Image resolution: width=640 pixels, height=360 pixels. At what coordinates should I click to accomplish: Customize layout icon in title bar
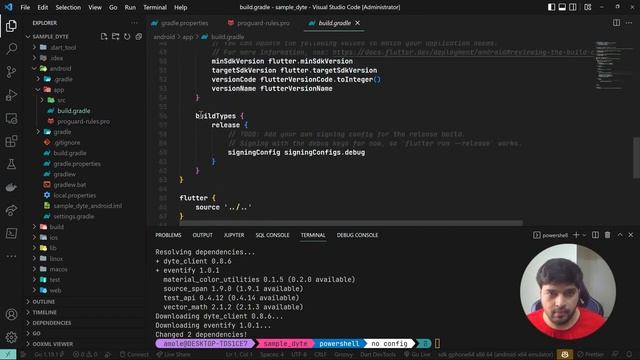(588, 7)
